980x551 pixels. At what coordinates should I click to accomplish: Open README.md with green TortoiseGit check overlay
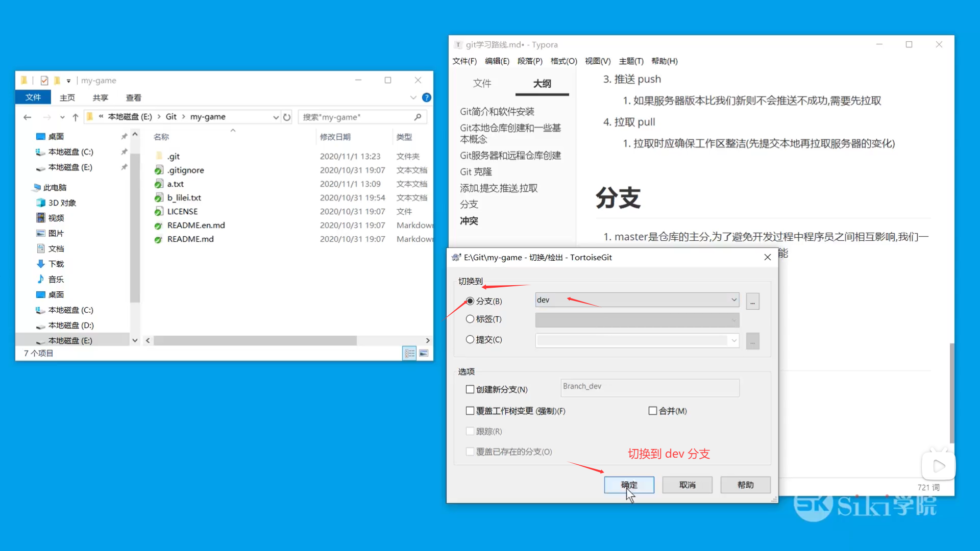[190, 239]
